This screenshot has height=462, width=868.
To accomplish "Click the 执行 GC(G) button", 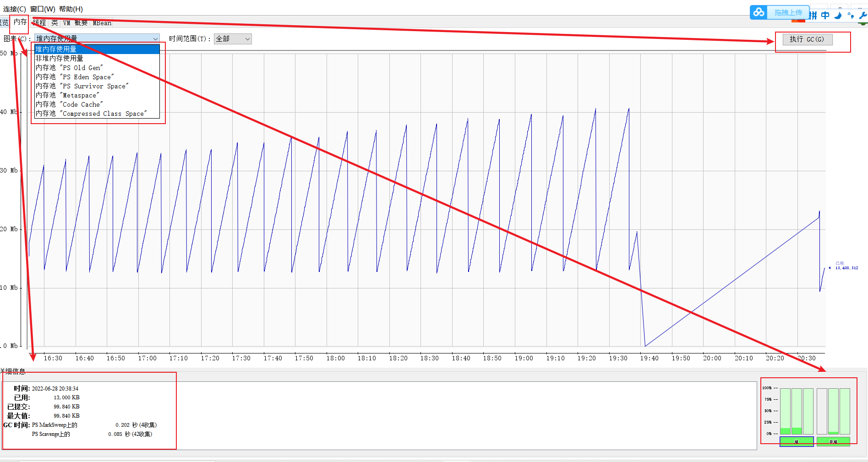I will [807, 39].
